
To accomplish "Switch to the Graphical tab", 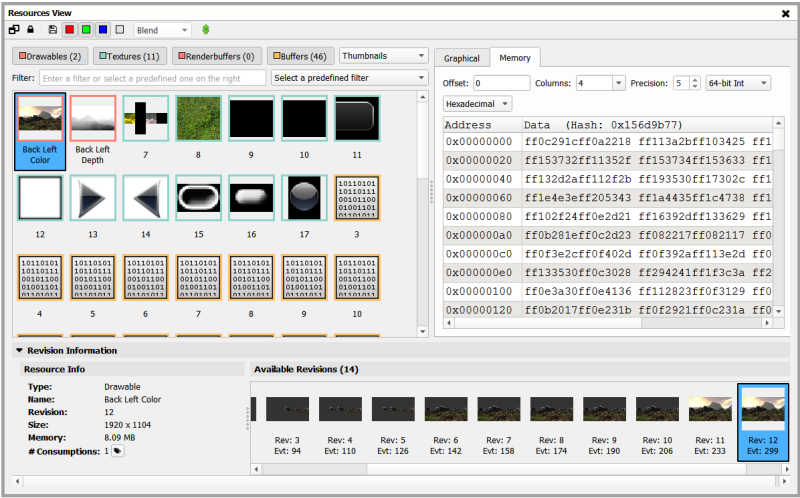I will 462,58.
